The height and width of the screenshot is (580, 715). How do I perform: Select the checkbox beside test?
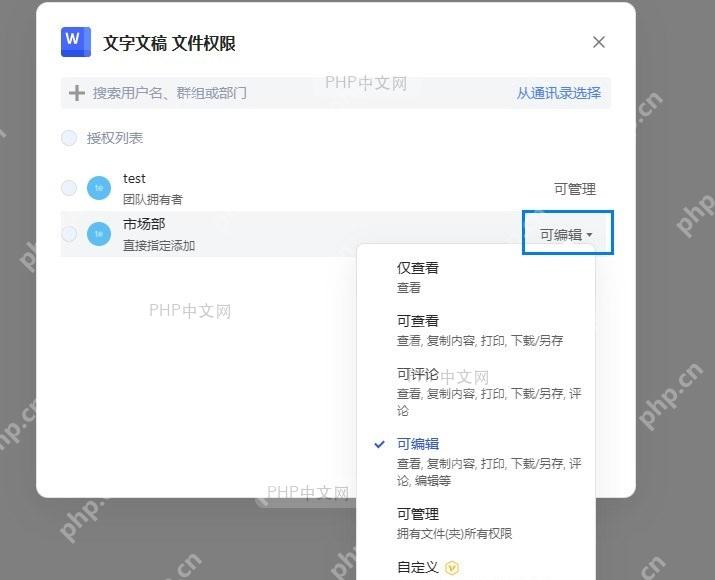[69, 187]
